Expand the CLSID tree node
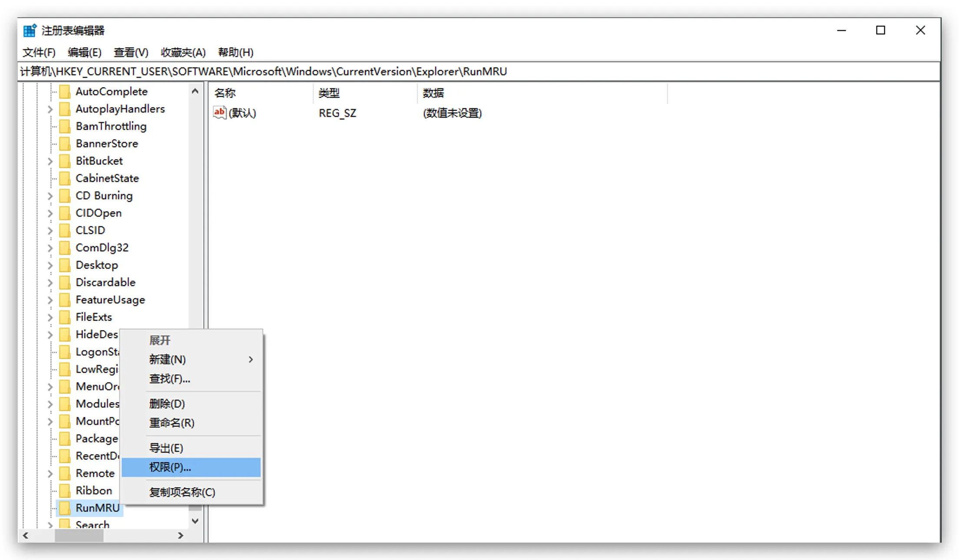This screenshot has width=959, height=560. pos(50,231)
